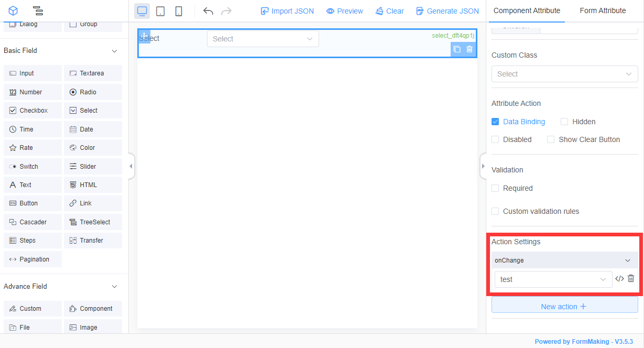Duplicate the selected Select component via copy icon
The height and width of the screenshot is (348, 644).
456,49
